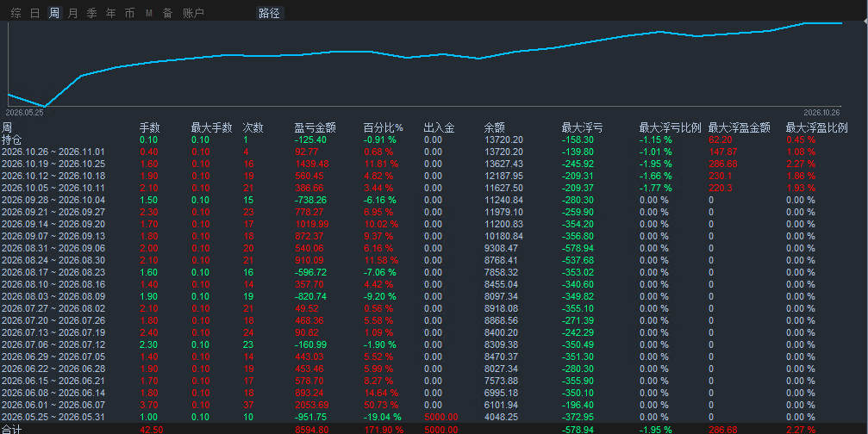This screenshot has width=868, height=434.
Task: Click total profit 8594.80
Action: (x=312, y=430)
